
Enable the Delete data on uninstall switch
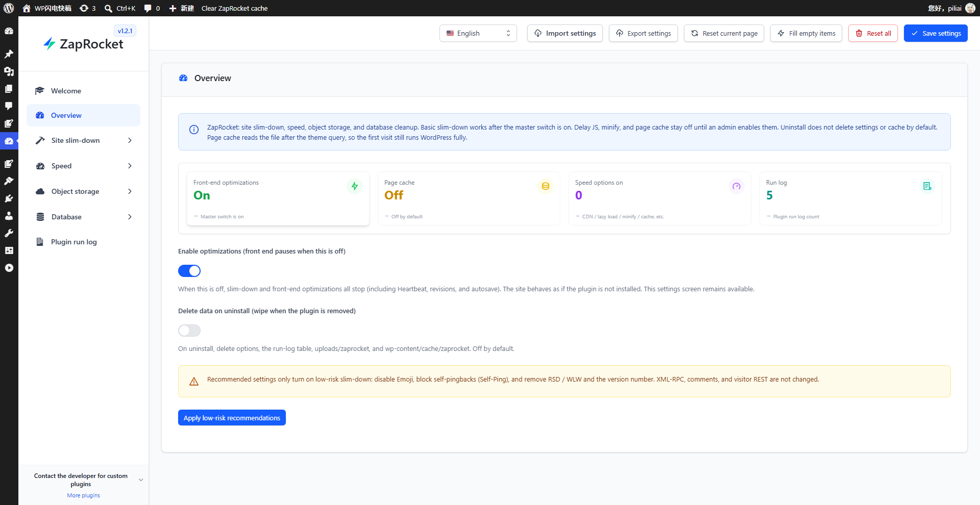[x=189, y=331]
